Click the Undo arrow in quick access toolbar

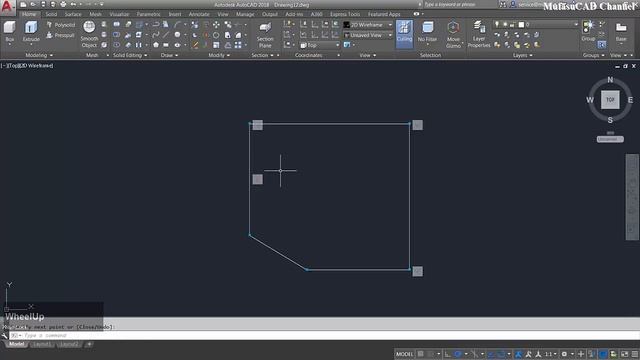[x=73, y=4]
